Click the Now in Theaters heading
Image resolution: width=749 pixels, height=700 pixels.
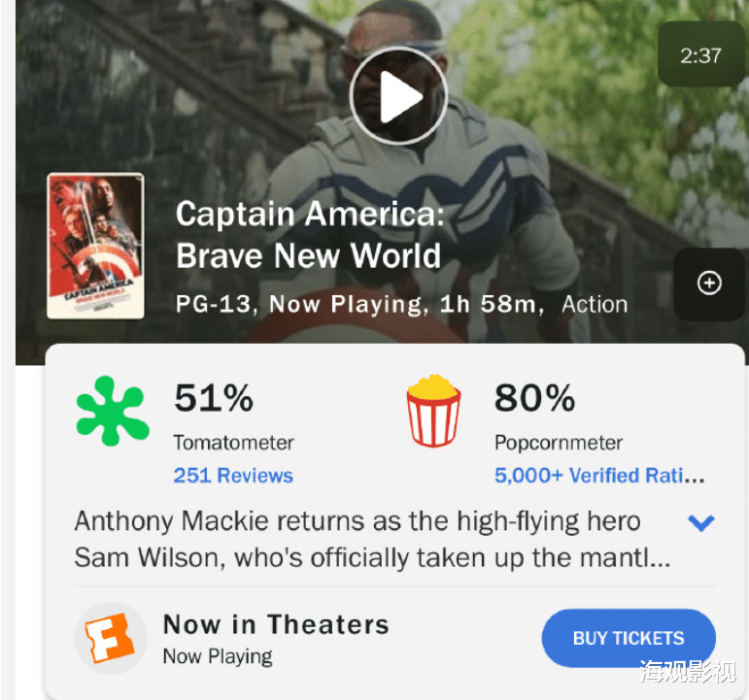pyautogui.click(x=276, y=624)
